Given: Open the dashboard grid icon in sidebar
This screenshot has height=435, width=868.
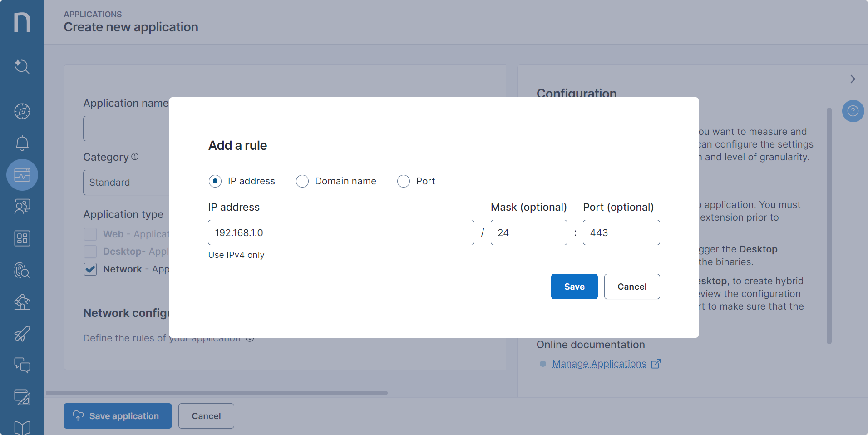Looking at the screenshot, I should click(22, 238).
